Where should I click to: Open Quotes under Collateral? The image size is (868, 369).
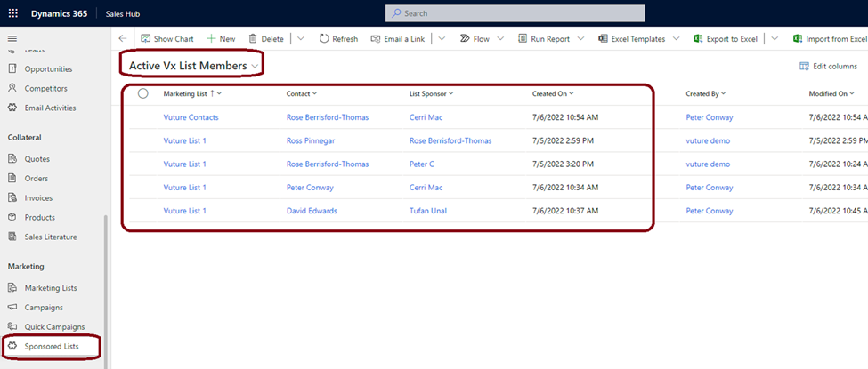pos(37,159)
